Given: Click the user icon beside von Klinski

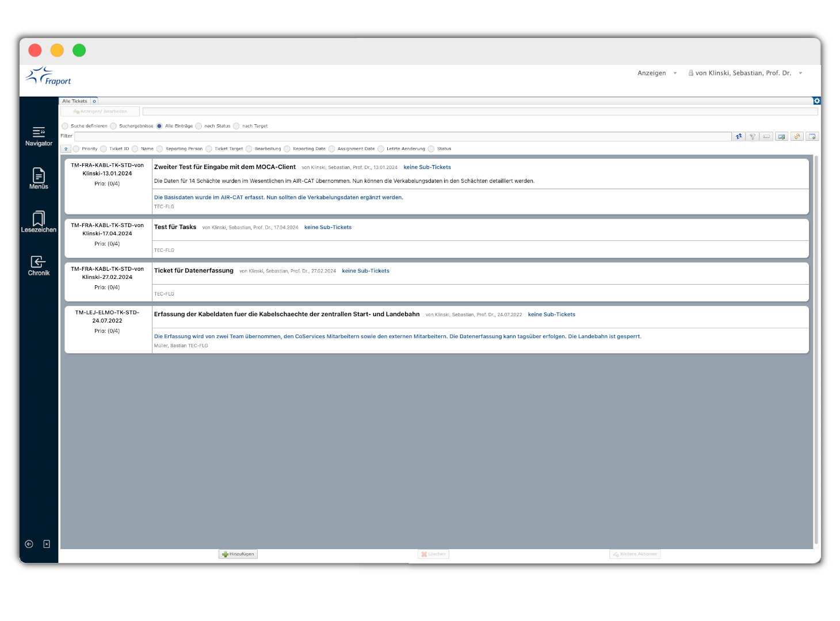Looking at the screenshot, I should (691, 73).
